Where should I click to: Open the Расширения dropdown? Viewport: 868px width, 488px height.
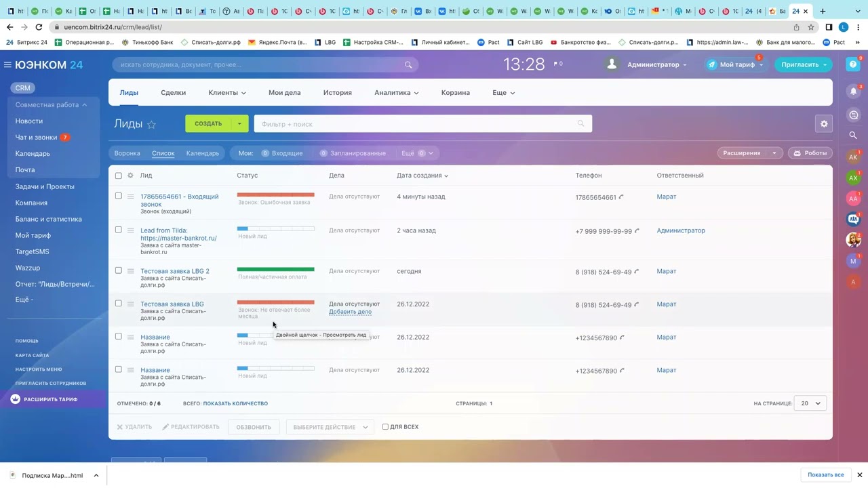click(774, 153)
